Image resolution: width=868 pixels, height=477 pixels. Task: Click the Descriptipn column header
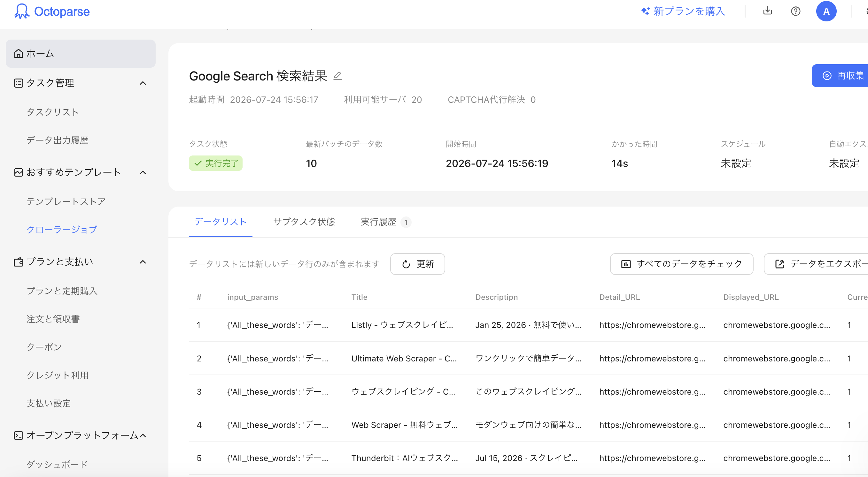click(x=496, y=297)
